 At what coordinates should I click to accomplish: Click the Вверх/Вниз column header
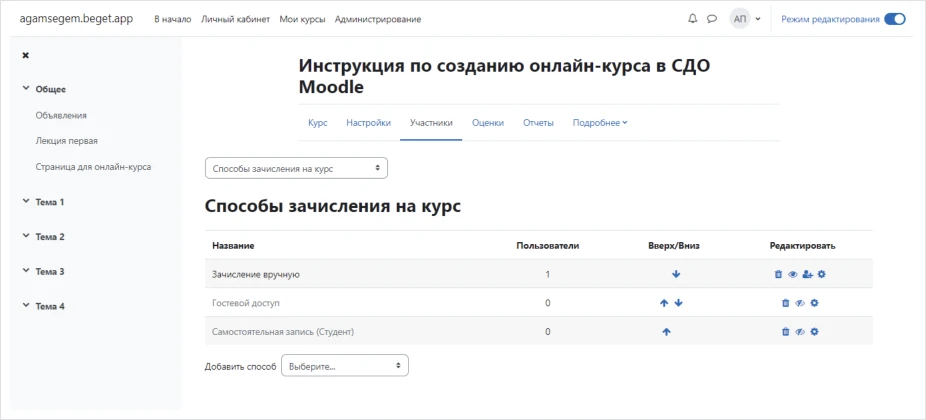(x=674, y=245)
